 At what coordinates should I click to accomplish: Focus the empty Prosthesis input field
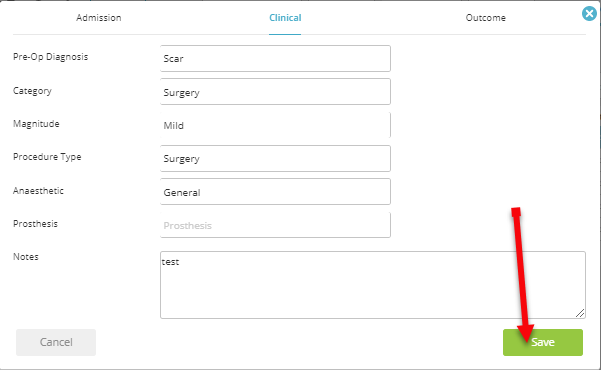tap(275, 225)
